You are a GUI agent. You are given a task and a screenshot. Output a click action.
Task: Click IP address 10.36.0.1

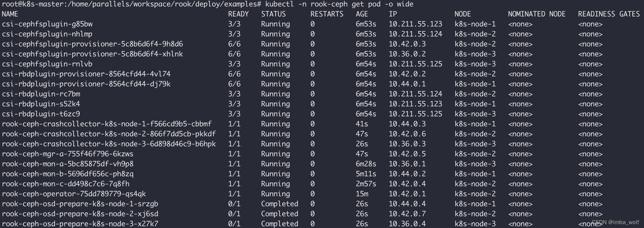point(407,164)
